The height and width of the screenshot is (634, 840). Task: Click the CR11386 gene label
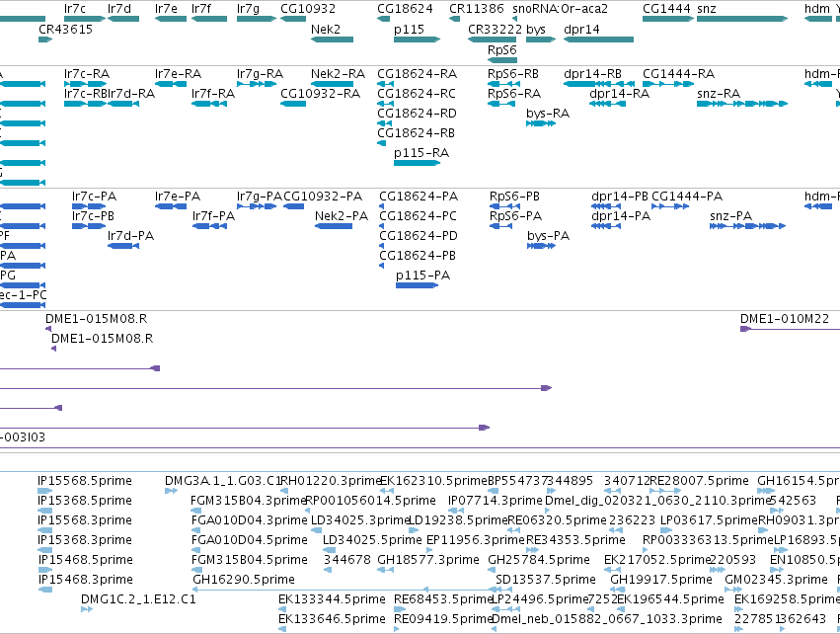pos(476,9)
